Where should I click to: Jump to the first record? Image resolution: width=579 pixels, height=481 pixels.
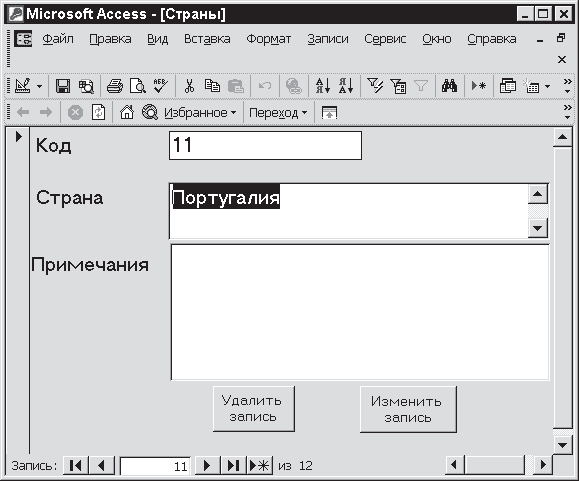coord(75,465)
